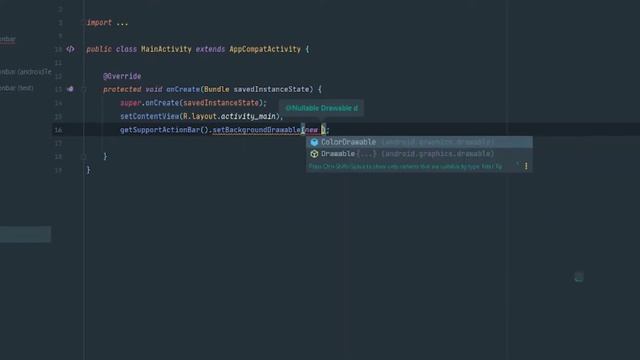
Task: Collapse the onCreate method using its fold marker
Action: point(84,89)
